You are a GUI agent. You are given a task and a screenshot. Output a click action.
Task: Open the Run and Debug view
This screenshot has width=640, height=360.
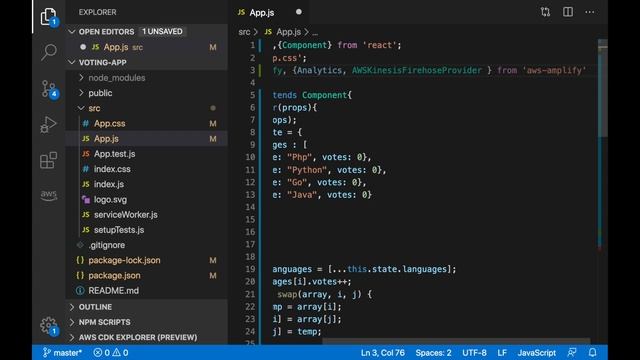[49, 124]
